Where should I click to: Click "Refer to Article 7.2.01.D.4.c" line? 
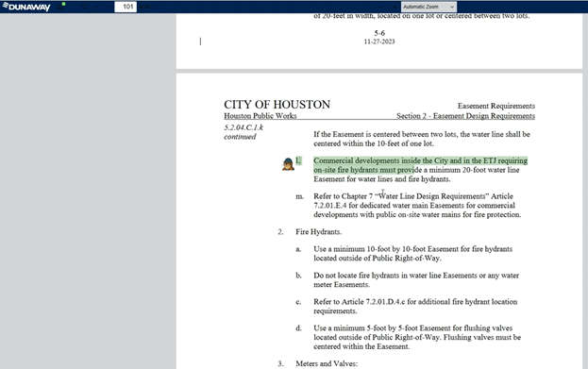415,301
